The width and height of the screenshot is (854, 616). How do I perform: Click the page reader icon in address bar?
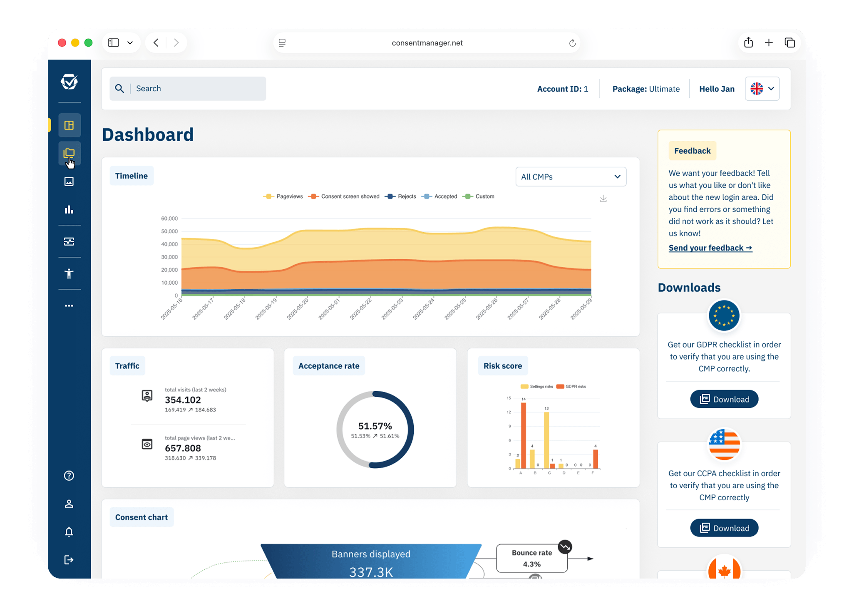[282, 42]
